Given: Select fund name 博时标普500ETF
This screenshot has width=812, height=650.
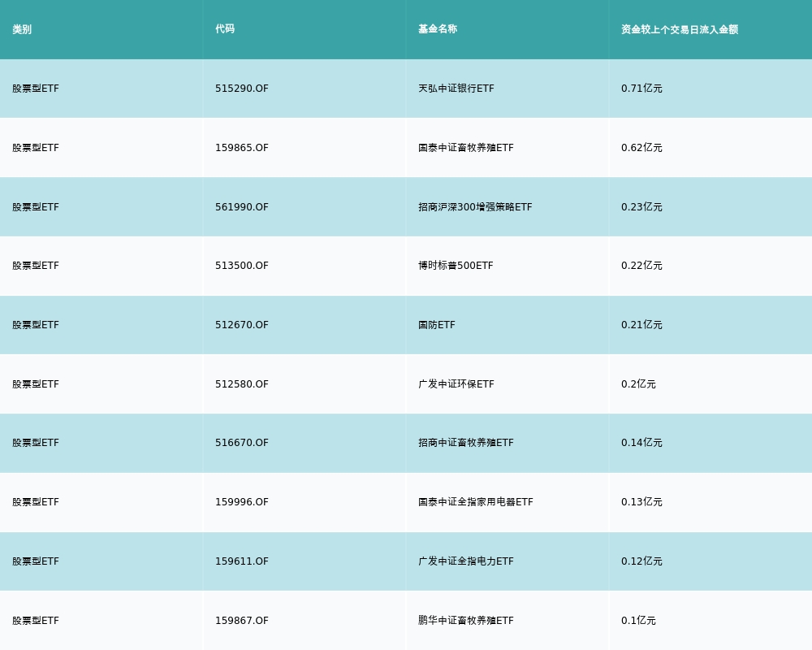Looking at the screenshot, I should 456,266.
